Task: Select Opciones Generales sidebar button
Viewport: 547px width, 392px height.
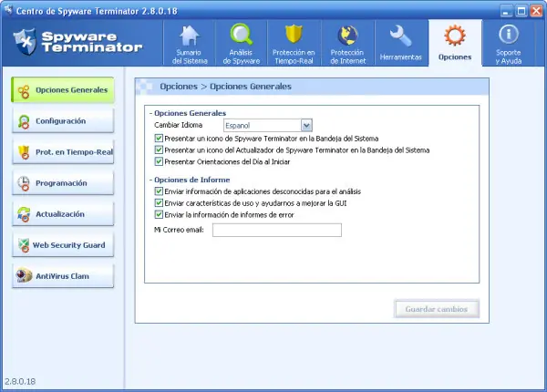Action: coord(63,90)
